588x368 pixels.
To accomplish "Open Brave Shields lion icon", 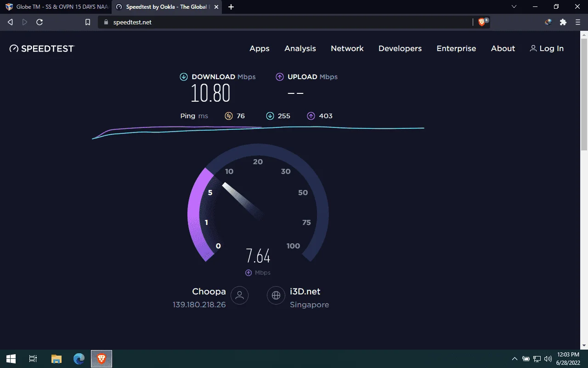I will click(x=482, y=22).
